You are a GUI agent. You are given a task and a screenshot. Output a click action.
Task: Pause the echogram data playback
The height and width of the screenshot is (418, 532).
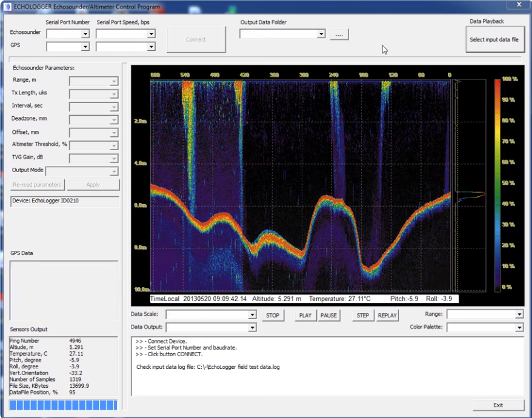coord(328,315)
